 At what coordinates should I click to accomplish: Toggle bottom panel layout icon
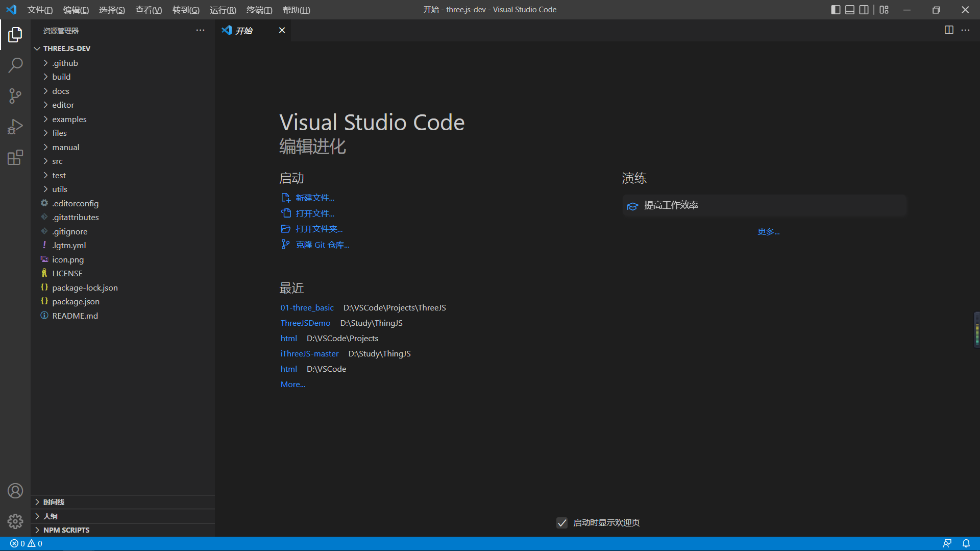click(x=850, y=10)
